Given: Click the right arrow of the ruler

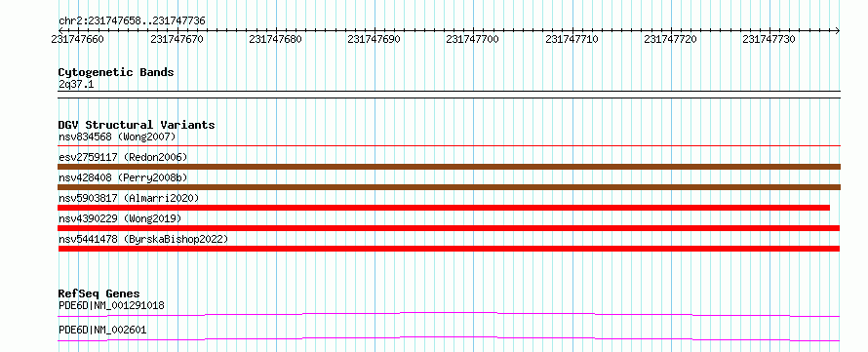Looking at the screenshot, I should [x=838, y=30].
